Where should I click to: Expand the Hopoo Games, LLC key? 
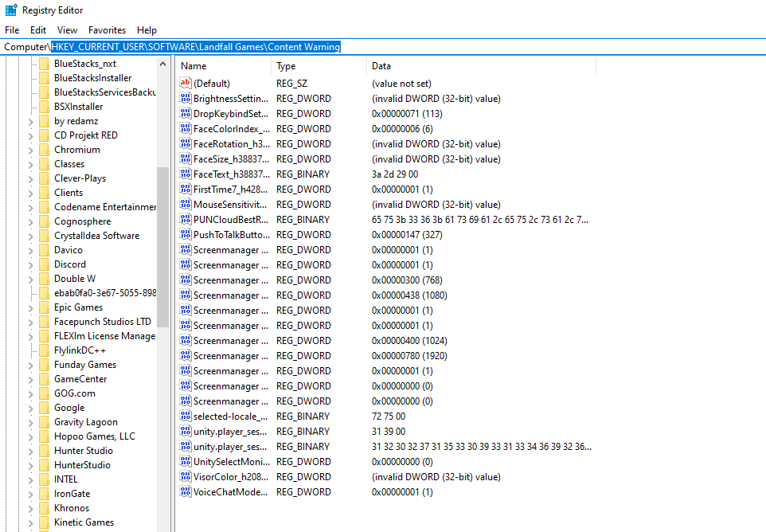pyautogui.click(x=31, y=436)
